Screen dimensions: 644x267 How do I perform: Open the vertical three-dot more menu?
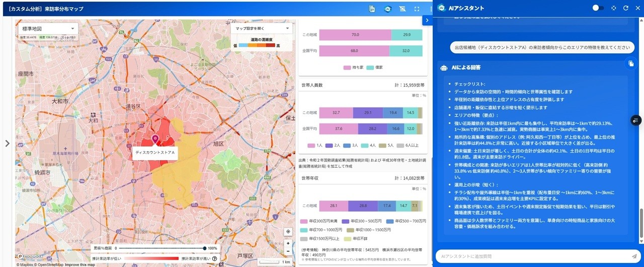[431, 9]
